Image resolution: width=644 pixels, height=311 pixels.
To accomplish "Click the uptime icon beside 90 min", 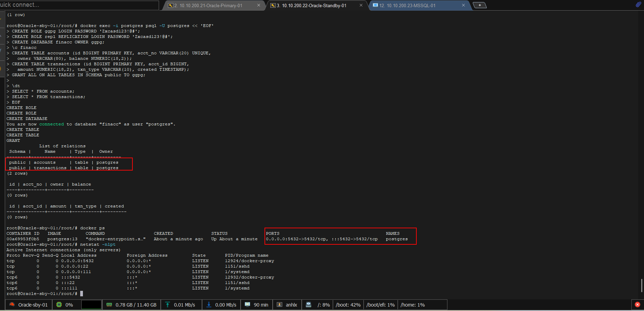I will (247, 305).
